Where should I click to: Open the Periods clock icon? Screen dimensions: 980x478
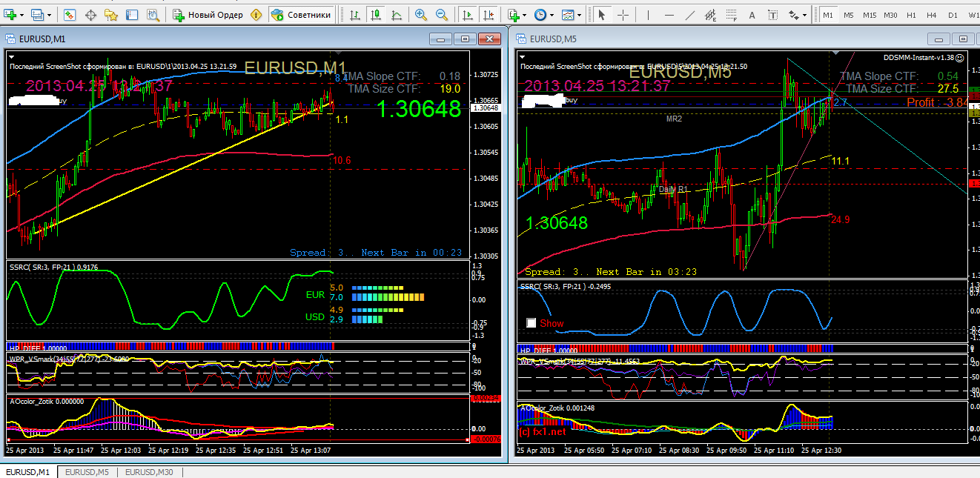(540, 14)
